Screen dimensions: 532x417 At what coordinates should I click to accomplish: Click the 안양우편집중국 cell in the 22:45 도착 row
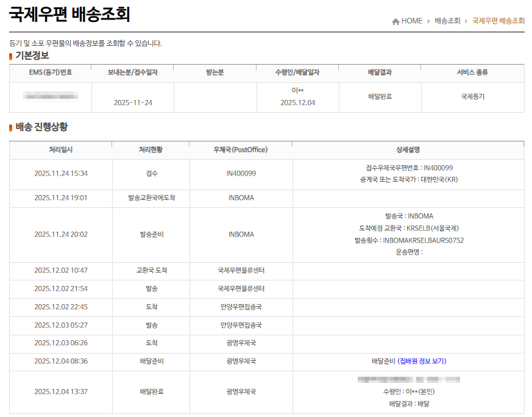pyautogui.click(x=241, y=307)
